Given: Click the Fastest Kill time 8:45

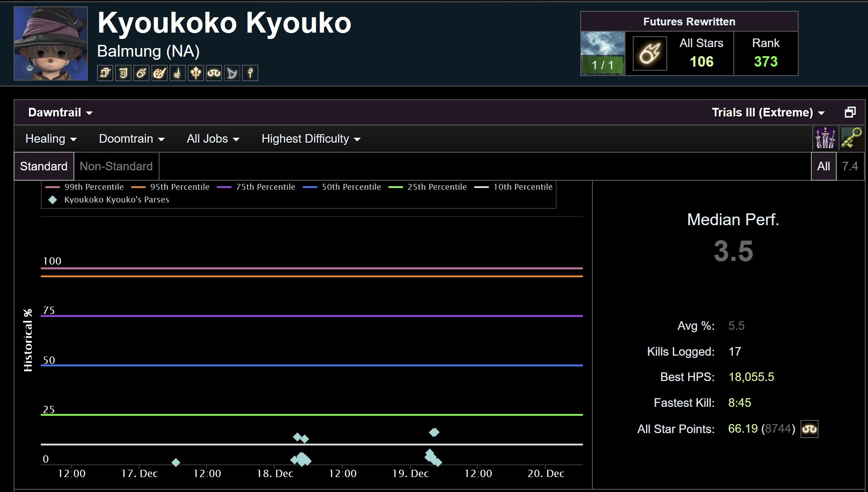Looking at the screenshot, I should (x=739, y=403).
